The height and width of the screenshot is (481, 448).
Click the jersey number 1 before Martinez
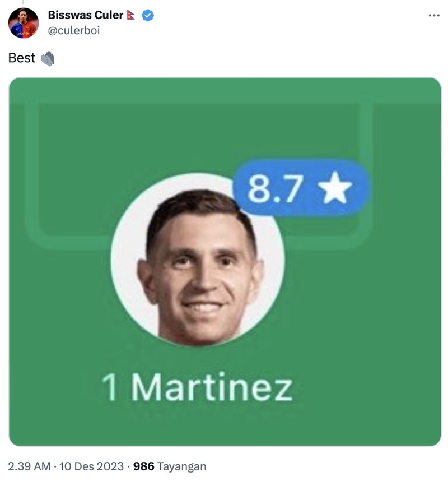click(109, 387)
